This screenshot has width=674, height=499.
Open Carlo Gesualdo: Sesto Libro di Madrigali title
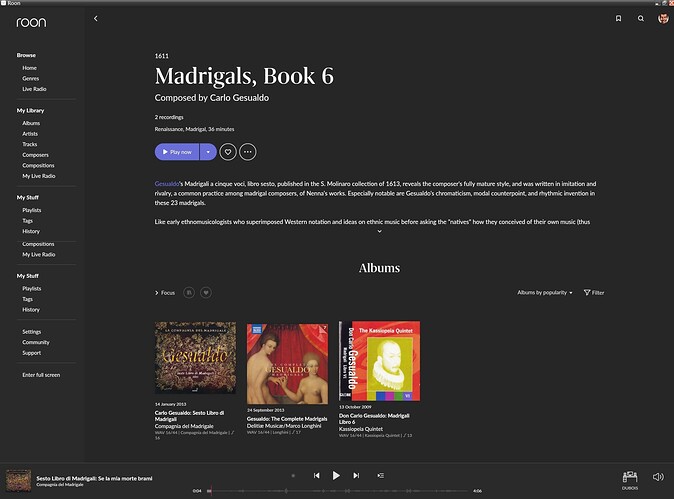[189, 416]
